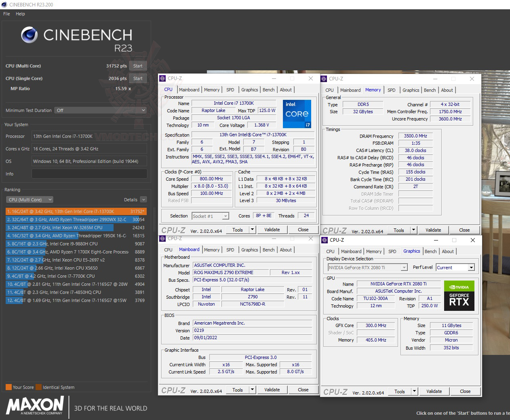Open the Tools dropdown arrow in Mainboard window
This screenshot has width=510, height=420.
(x=252, y=390)
